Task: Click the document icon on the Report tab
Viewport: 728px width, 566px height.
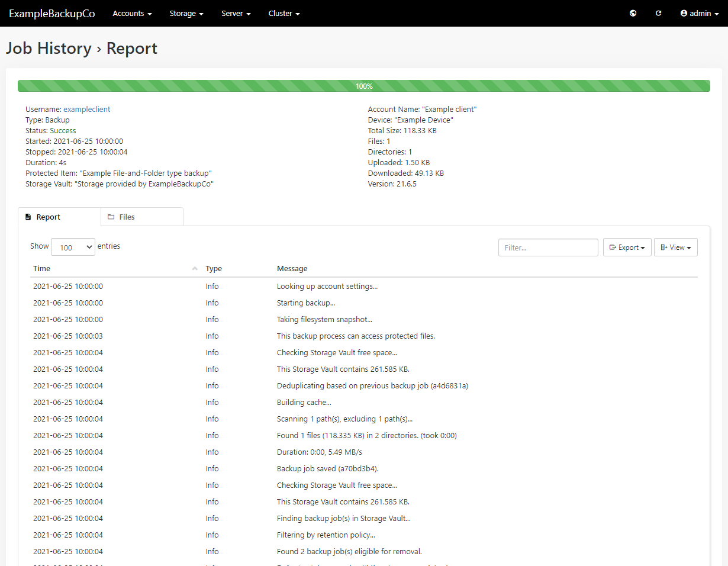Action: (28, 217)
